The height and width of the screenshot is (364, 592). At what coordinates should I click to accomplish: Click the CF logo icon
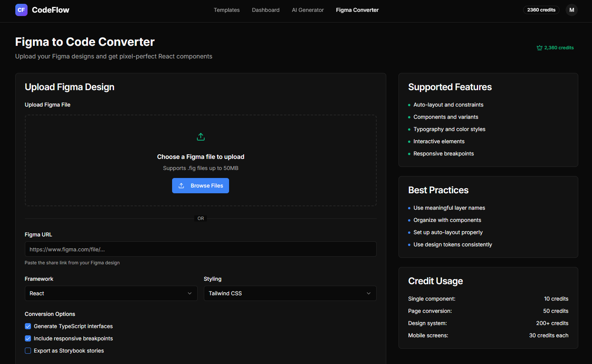[x=21, y=10]
